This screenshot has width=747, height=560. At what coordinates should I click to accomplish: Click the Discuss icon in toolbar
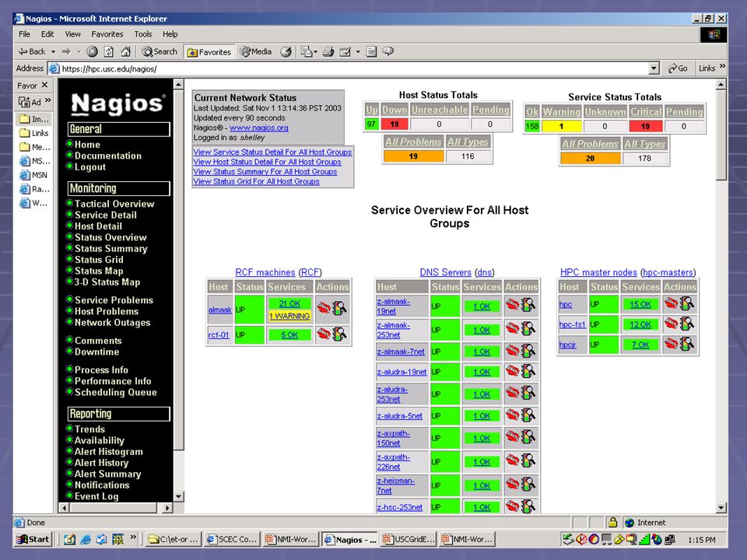pos(372,51)
